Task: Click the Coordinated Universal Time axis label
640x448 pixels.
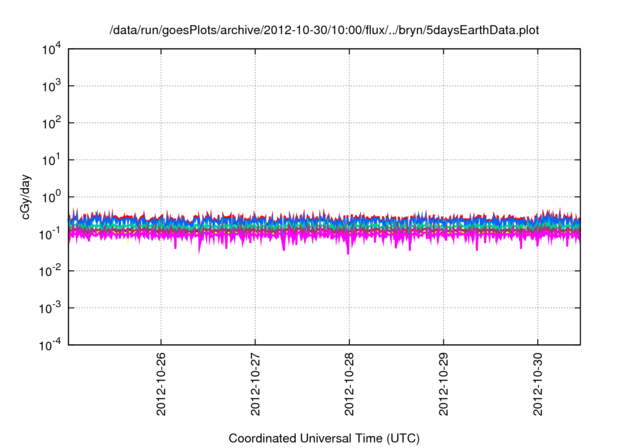Action: pyautogui.click(x=324, y=439)
